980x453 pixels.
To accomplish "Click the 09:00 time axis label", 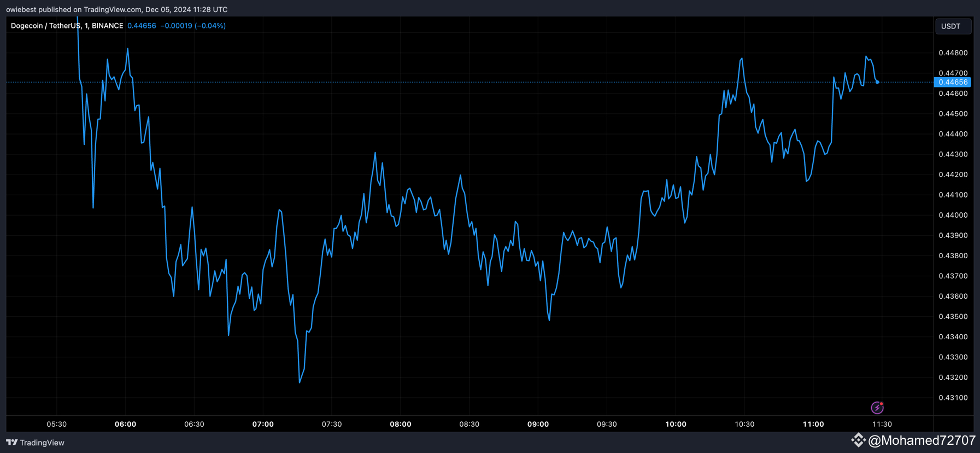I will pos(538,424).
